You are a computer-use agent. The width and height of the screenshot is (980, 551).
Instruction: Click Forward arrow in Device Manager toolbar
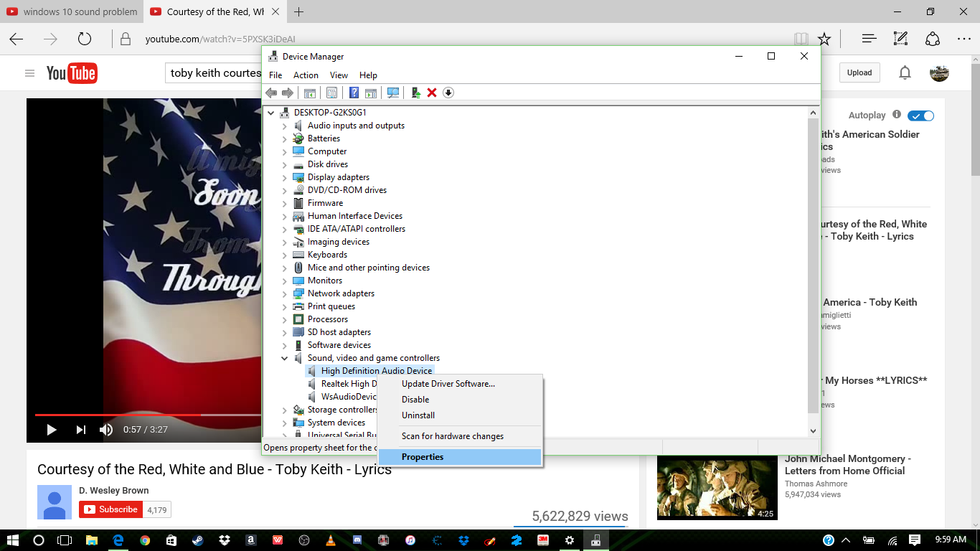tap(287, 93)
